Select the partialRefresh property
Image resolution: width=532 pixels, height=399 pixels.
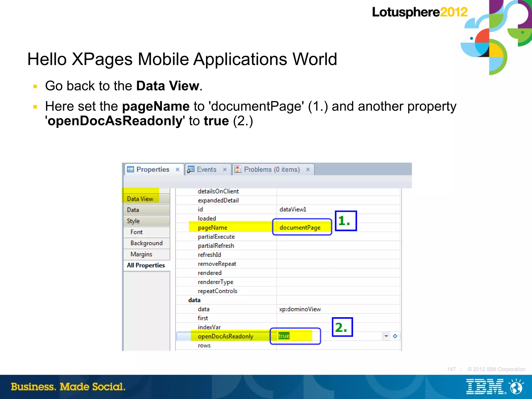pyautogui.click(x=216, y=246)
